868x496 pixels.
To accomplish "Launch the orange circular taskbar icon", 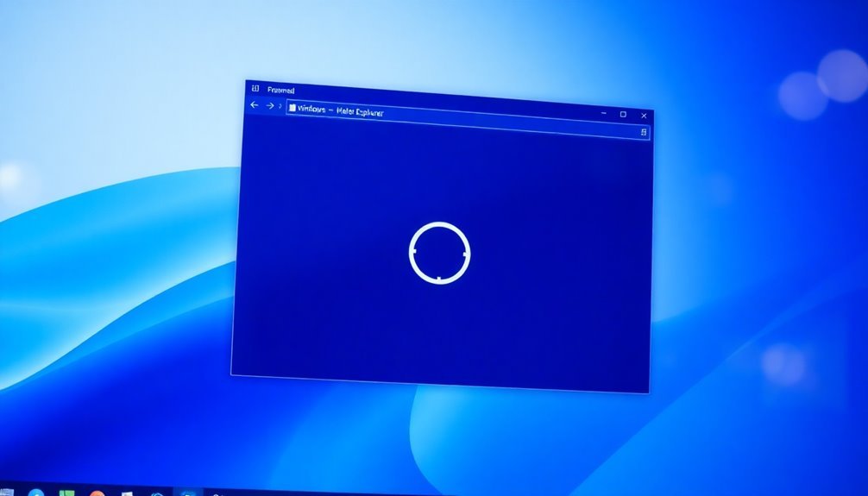I will click(x=97, y=493).
